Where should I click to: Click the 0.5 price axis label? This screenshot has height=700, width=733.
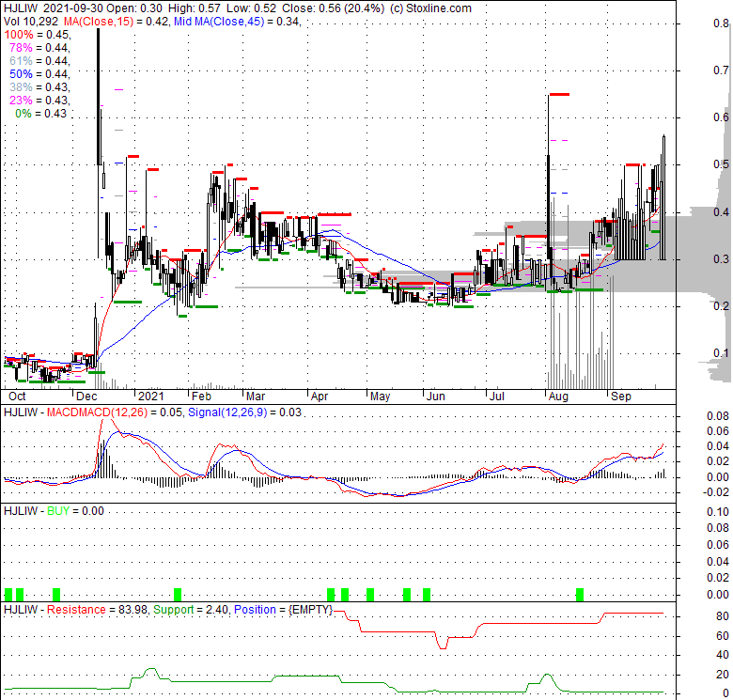(x=721, y=164)
